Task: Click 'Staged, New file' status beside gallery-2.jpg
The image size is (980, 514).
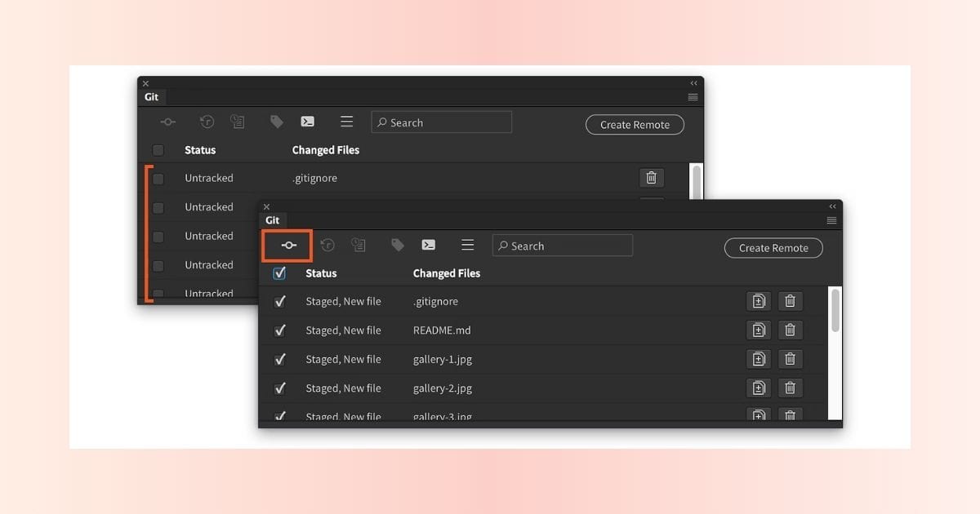Action: click(x=343, y=388)
